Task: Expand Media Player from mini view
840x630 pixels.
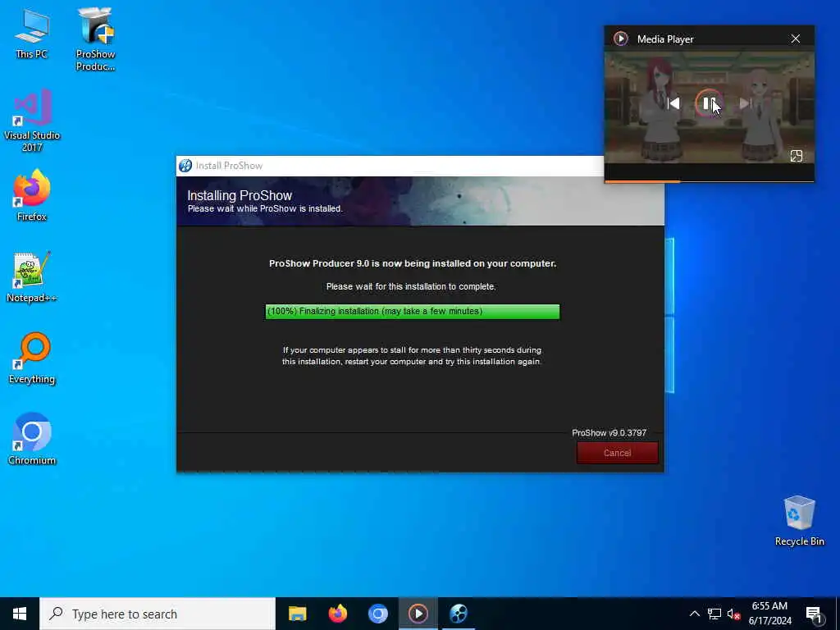Action: 796,156
